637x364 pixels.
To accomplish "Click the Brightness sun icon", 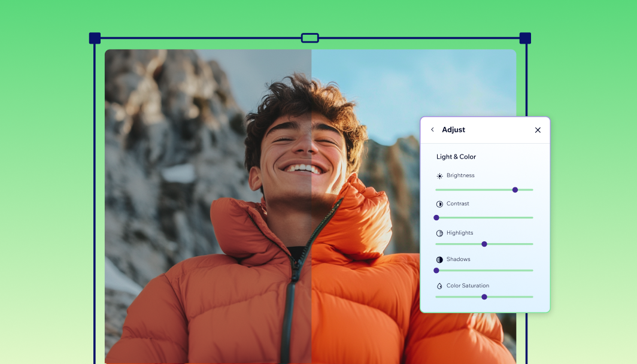I will coord(439,175).
